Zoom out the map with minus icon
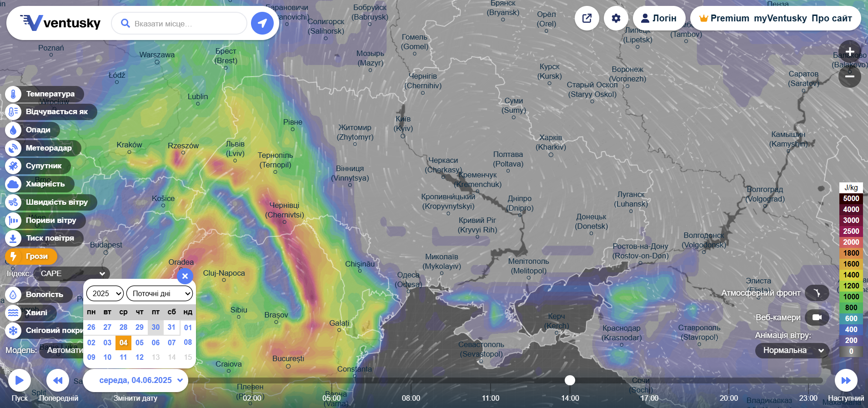Screen dimensions: 868x408 849,76
